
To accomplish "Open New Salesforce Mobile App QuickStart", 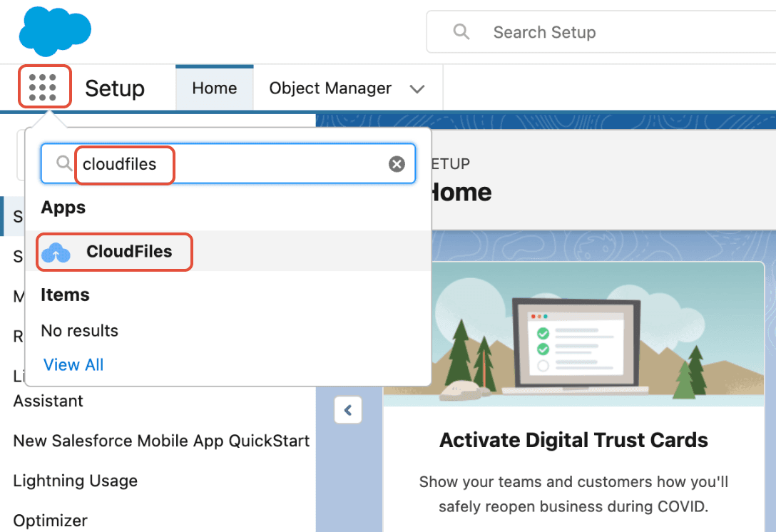I will click(x=160, y=441).
